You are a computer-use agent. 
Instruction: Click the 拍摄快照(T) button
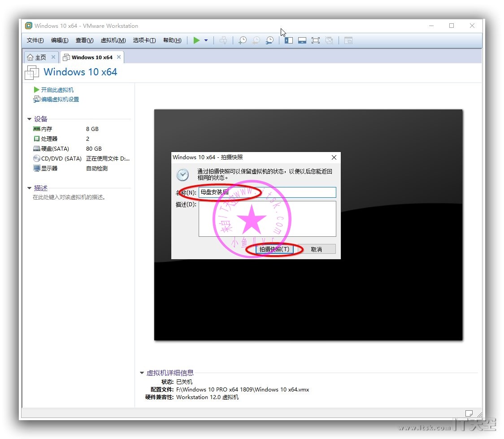pyautogui.click(x=274, y=249)
